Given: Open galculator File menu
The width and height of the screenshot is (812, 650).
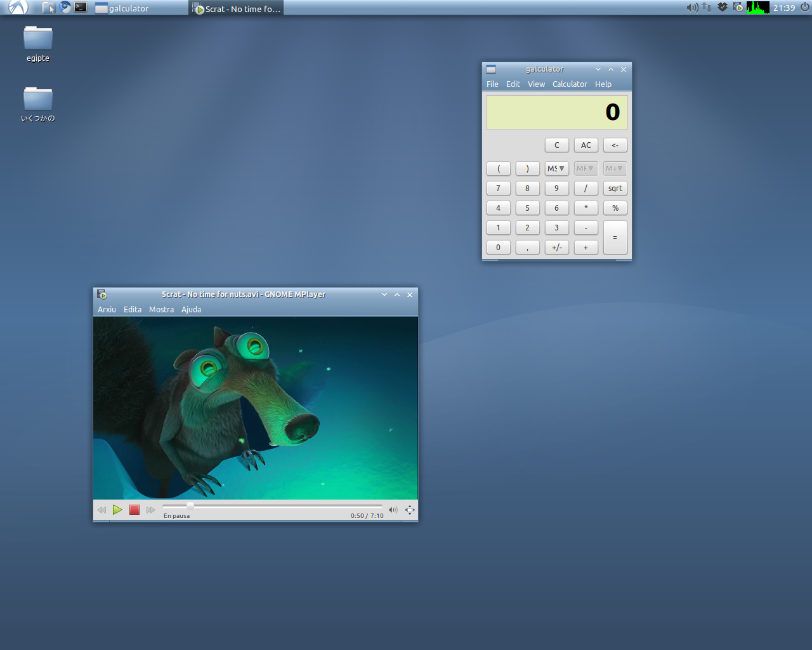Looking at the screenshot, I should click(x=492, y=84).
